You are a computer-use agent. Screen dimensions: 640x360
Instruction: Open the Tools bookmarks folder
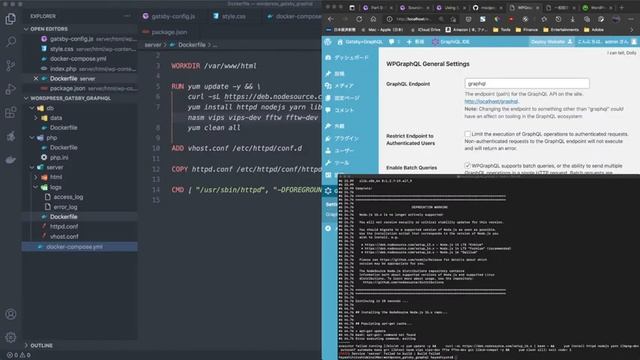(502, 30)
